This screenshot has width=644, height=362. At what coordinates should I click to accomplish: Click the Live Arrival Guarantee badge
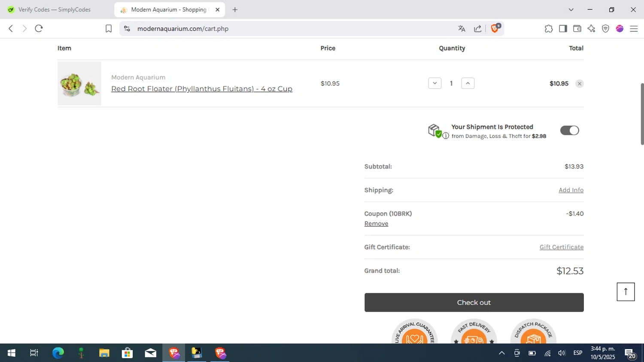click(414, 331)
